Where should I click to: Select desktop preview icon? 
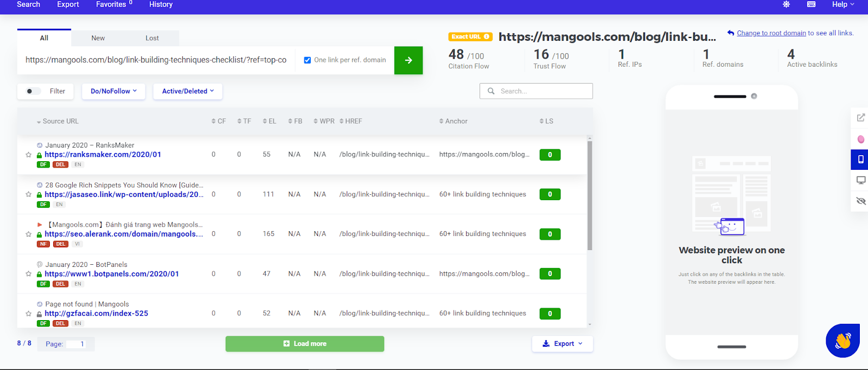[860, 180]
